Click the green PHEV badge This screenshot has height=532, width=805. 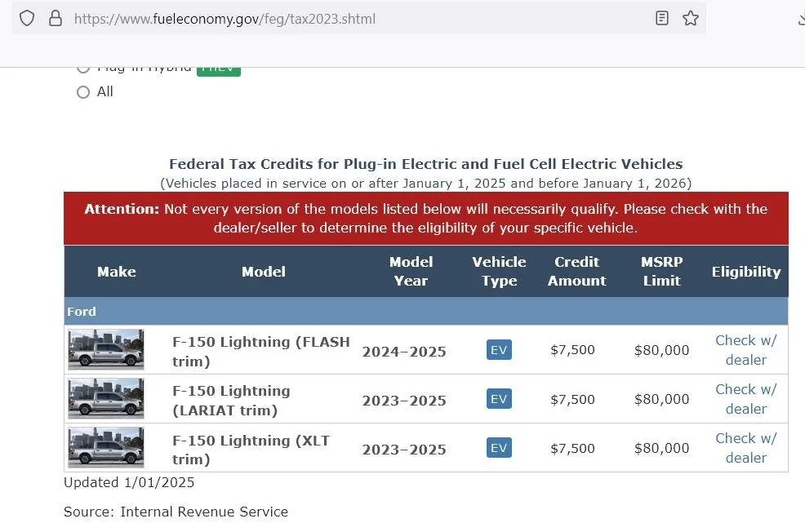pos(218,67)
